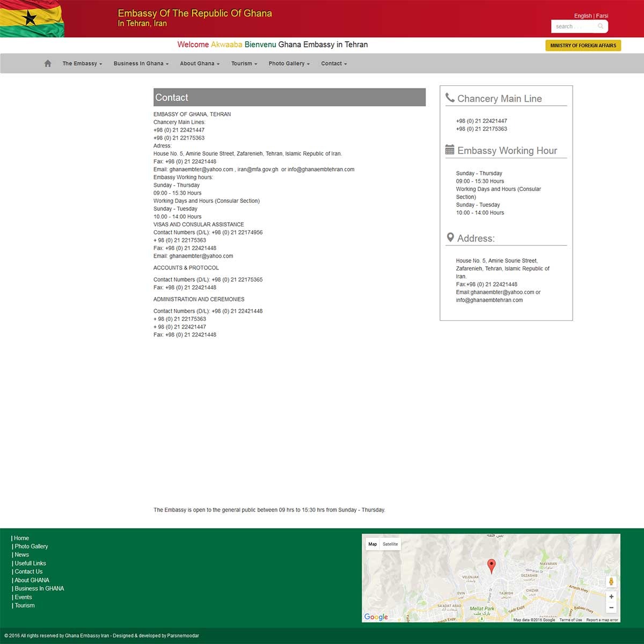
Task: Open Business In Ghana dropdown
Action: point(141,63)
